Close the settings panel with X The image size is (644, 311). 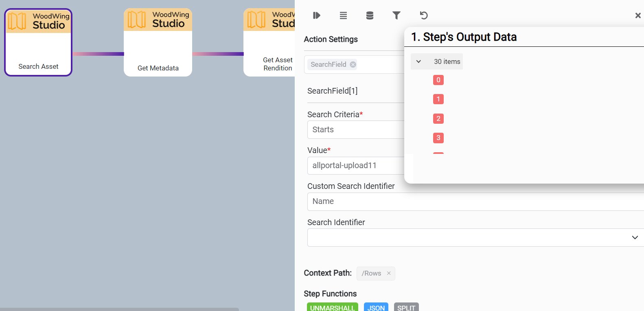click(x=637, y=15)
